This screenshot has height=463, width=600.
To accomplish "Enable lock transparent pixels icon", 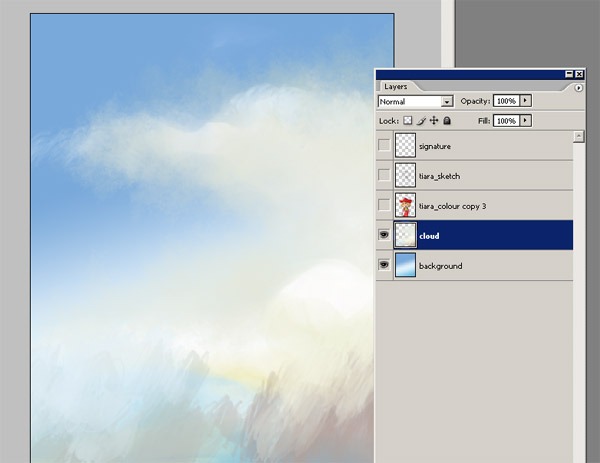I will pos(408,121).
